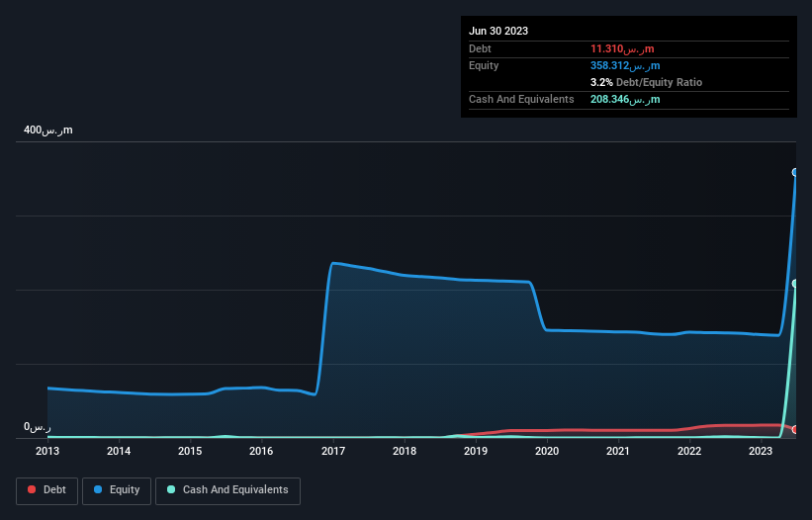Click the 2015 x-axis label
This screenshot has width=812, height=520.
(190, 451)
